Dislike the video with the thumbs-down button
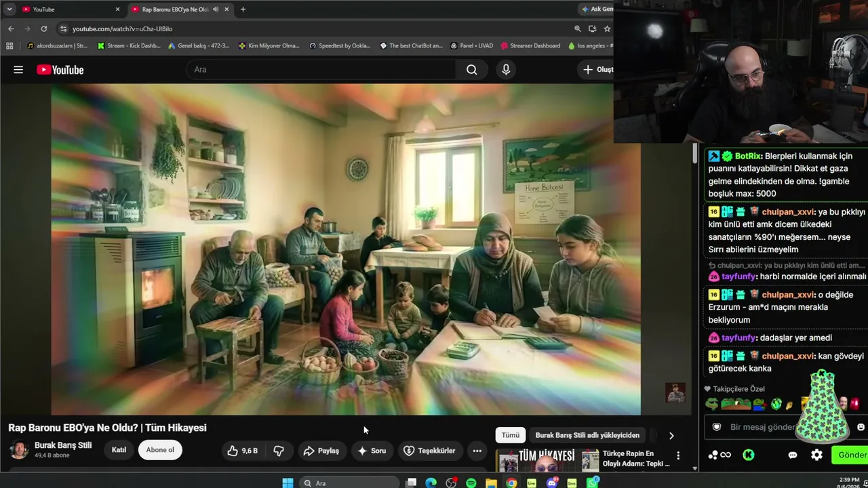This screenshot has height=488, width=868. (x=278, y=451)
